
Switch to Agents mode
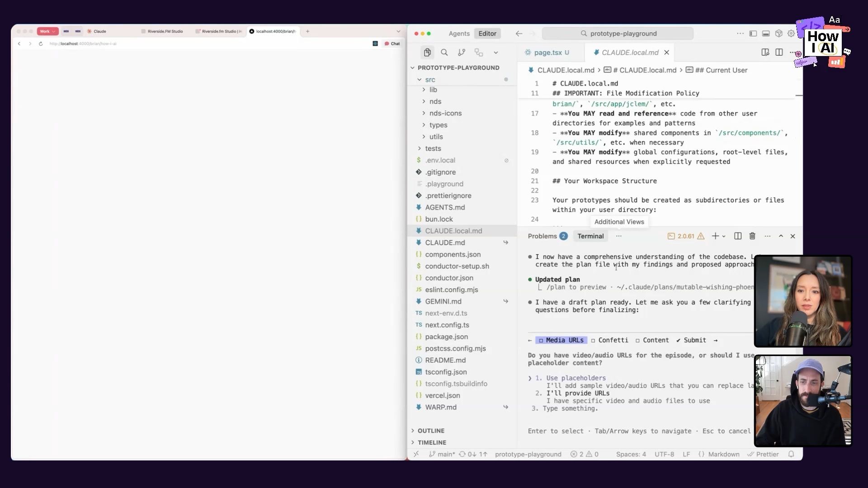(x=459, y=33)
